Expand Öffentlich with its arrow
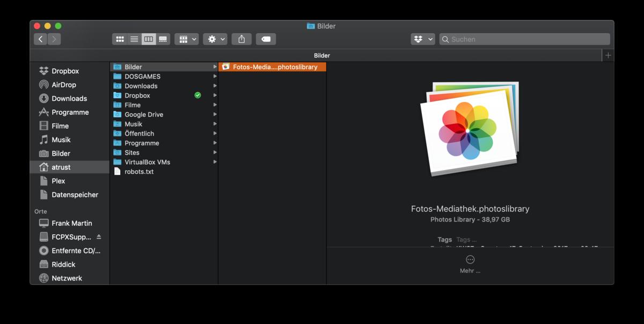The image size is (644, 324). (x=215, y=134)
